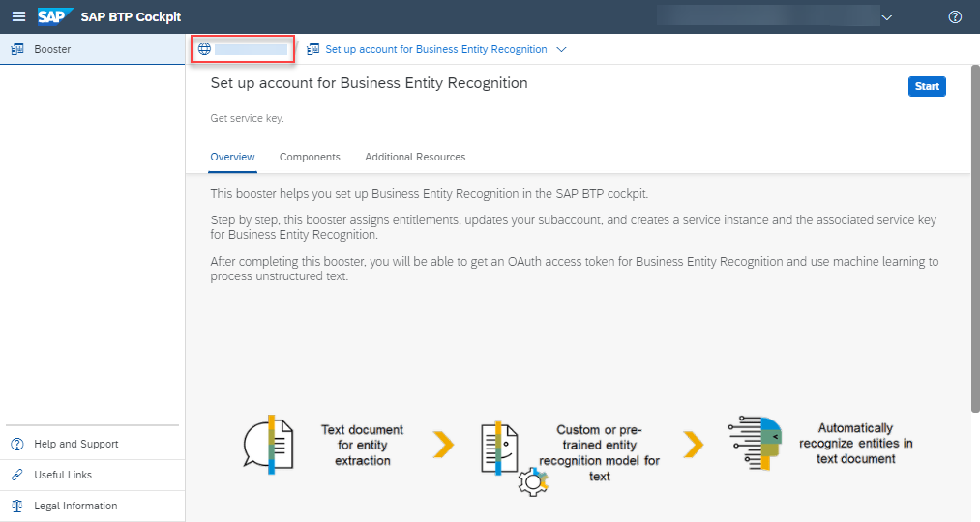This screenshot has width=980, height=522.
Task: Click the vertical scrollbar on the right
Action: pos(975,239)
